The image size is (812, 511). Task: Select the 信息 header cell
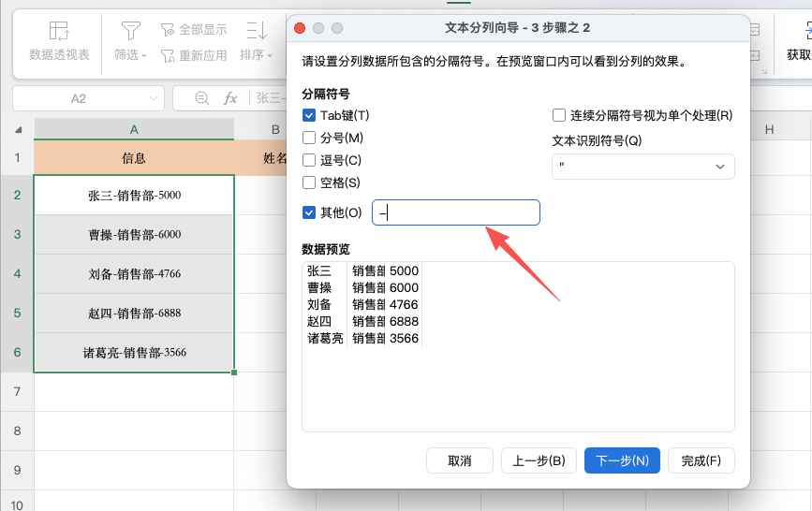(134, 158)
